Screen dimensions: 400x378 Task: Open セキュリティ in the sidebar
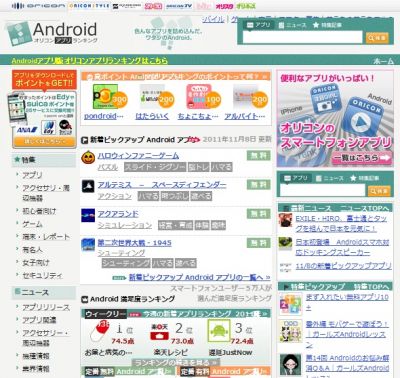(42, 276)
